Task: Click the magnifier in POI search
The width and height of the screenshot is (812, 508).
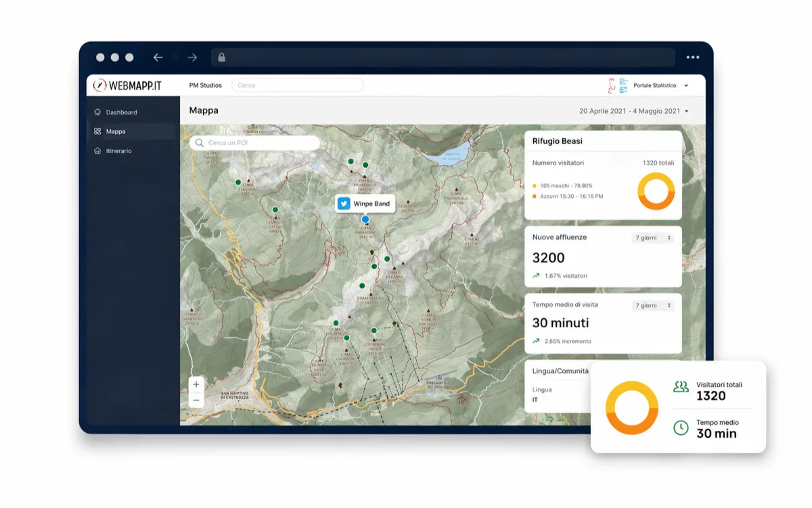Action: point(200,143)
